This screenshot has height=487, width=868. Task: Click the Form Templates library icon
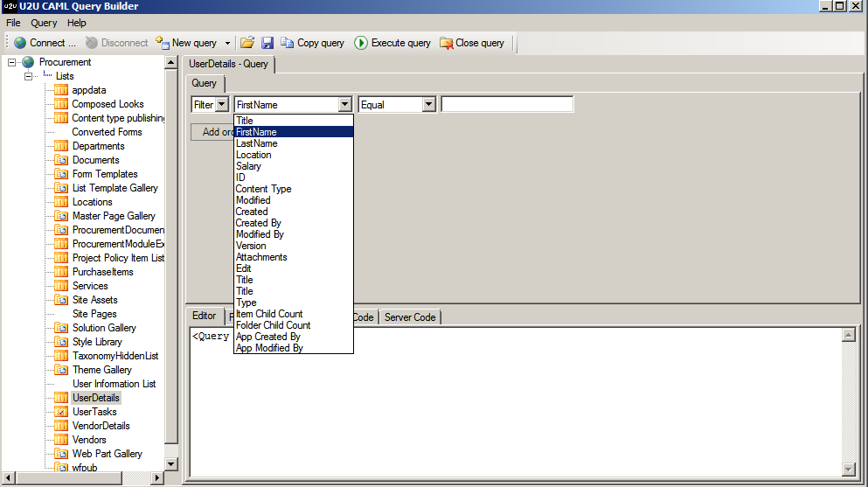click(61, 174)
